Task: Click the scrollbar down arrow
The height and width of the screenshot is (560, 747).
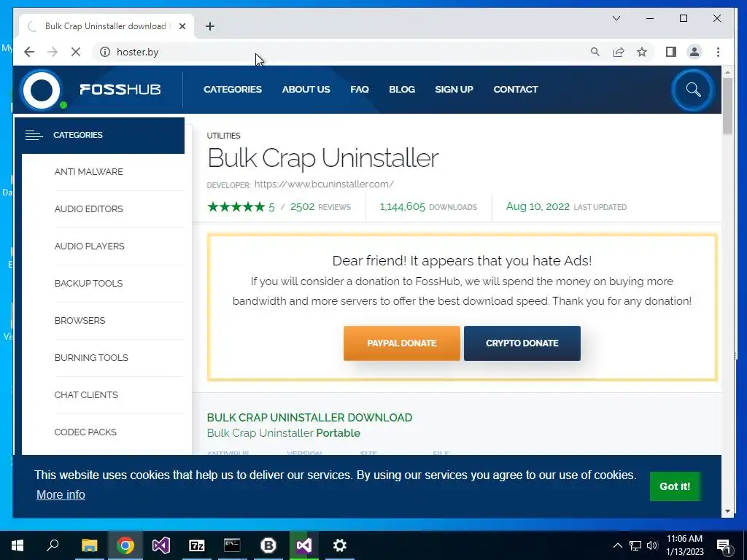Action: click(727, 511)
